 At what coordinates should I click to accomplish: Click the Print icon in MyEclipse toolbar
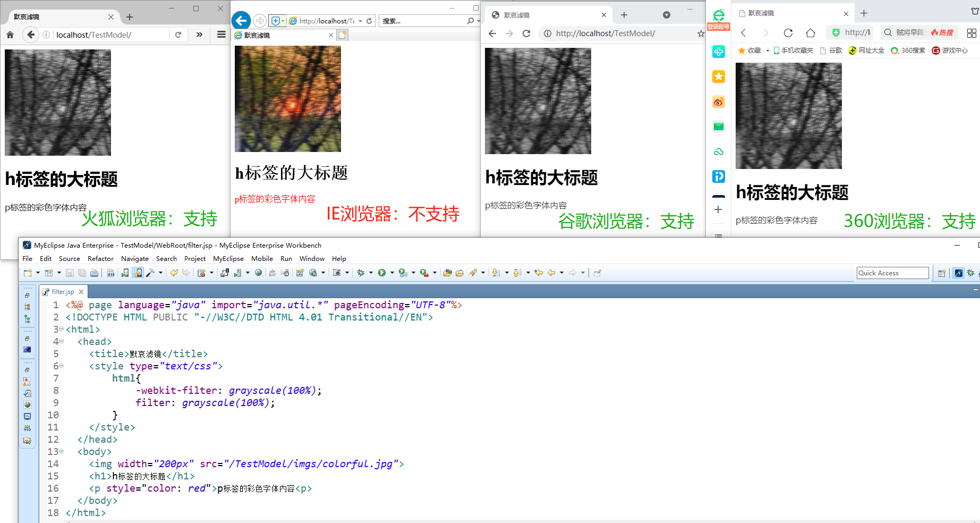click(x=95, y=272)
